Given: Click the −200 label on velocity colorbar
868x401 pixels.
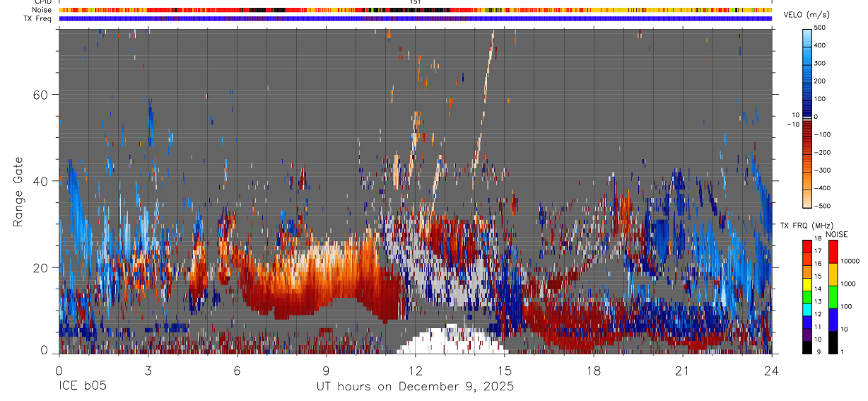Looking at the screenshot, I should pos(823,152).
